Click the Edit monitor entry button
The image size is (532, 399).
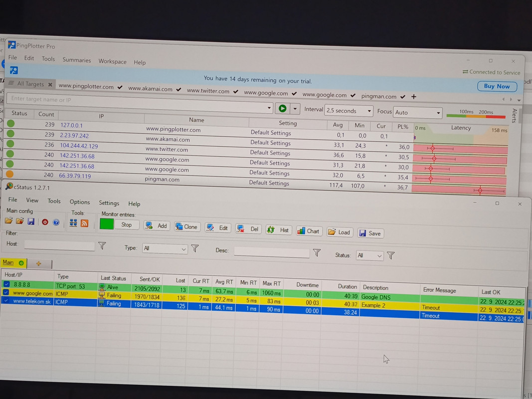tap(217, 228)
